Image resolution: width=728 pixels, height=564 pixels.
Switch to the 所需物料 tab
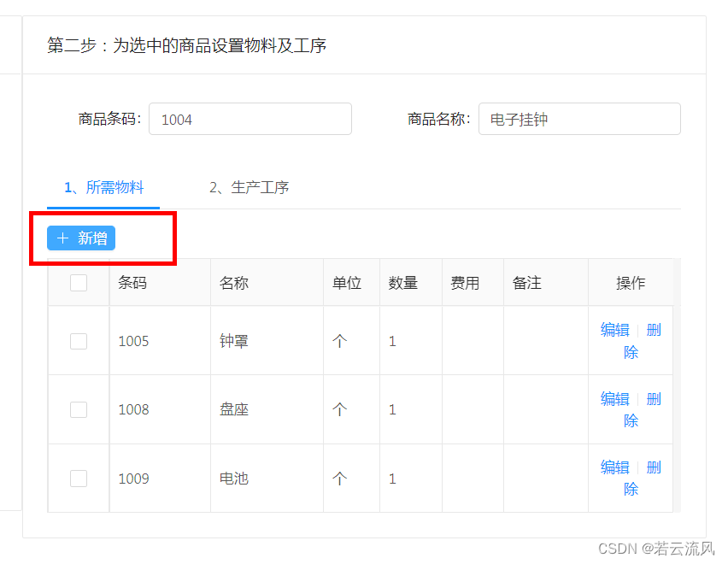(103, 187)
